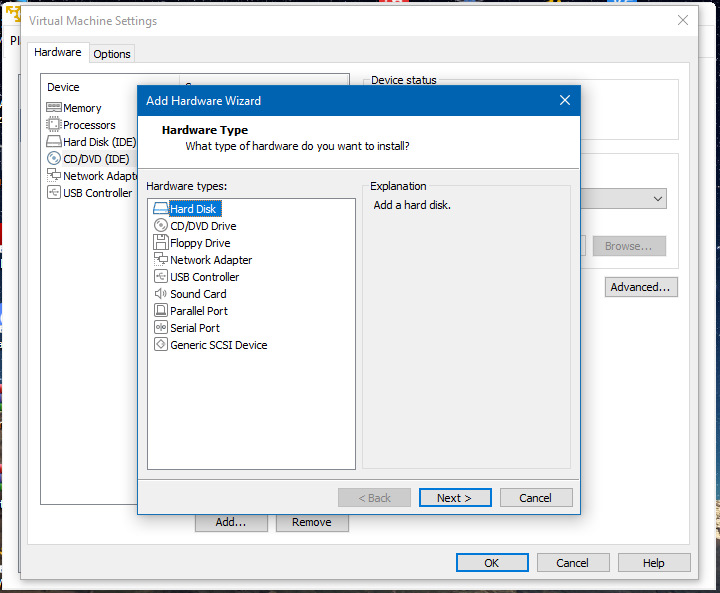Open the Advanced settings button

click(x=641, y=287)
